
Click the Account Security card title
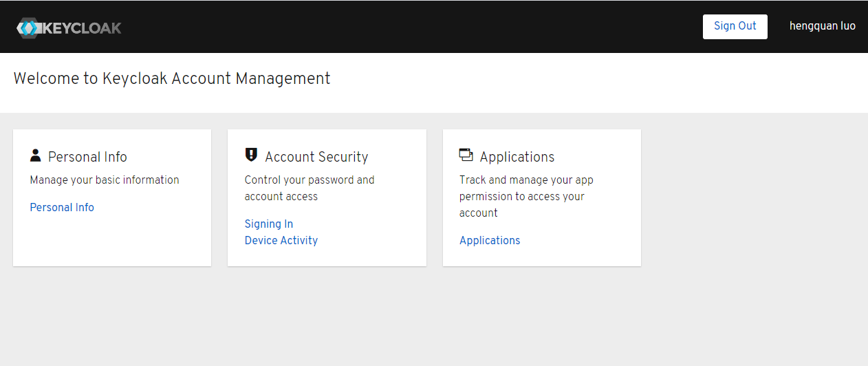pyautogui.click(x=316, y=157)
